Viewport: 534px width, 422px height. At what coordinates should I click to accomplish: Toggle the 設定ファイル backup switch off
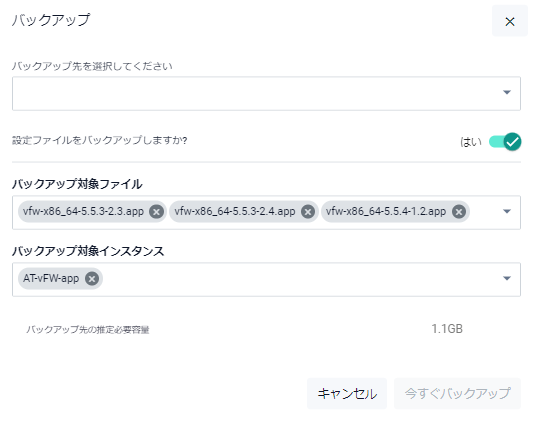[x=505, y=141]
